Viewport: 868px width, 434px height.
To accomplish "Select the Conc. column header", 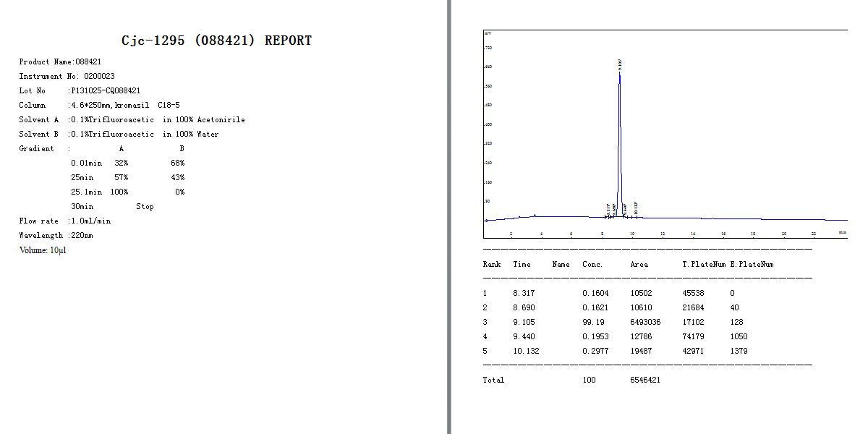I will click(x=592, y=265).
